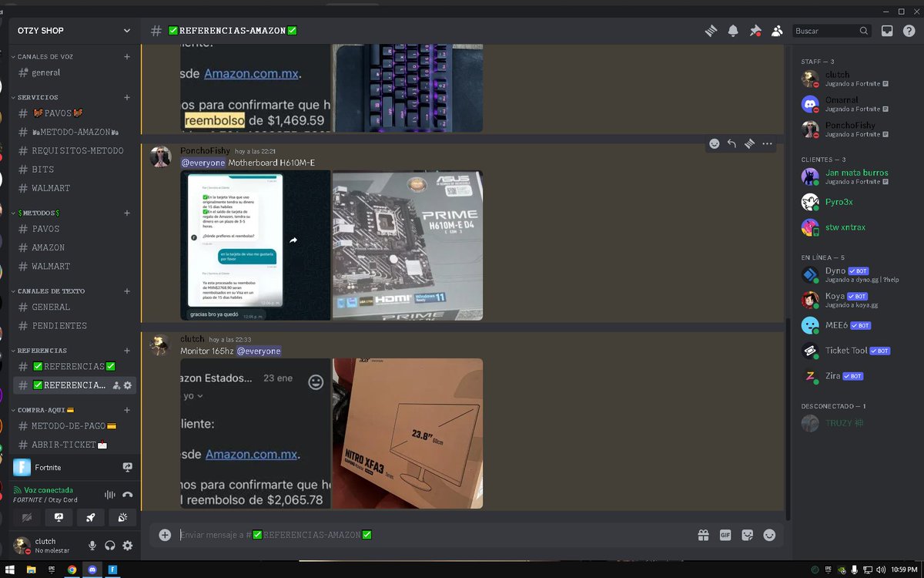Toggle headphones deafen

pos(110,546)
